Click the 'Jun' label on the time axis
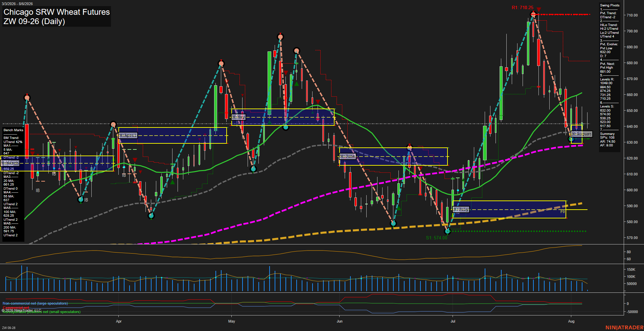The height and width of the screenshot is (331, 644). (x=340, y=321)
